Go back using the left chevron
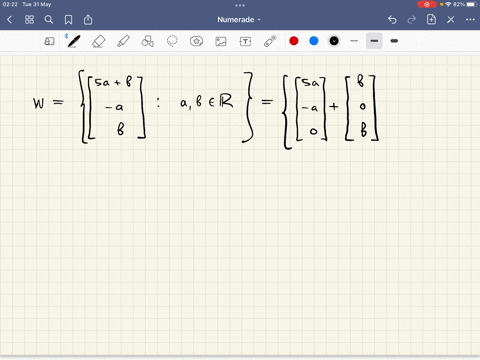Image resolution: width=480 pixels, height=360 pixels. point(9,20)
